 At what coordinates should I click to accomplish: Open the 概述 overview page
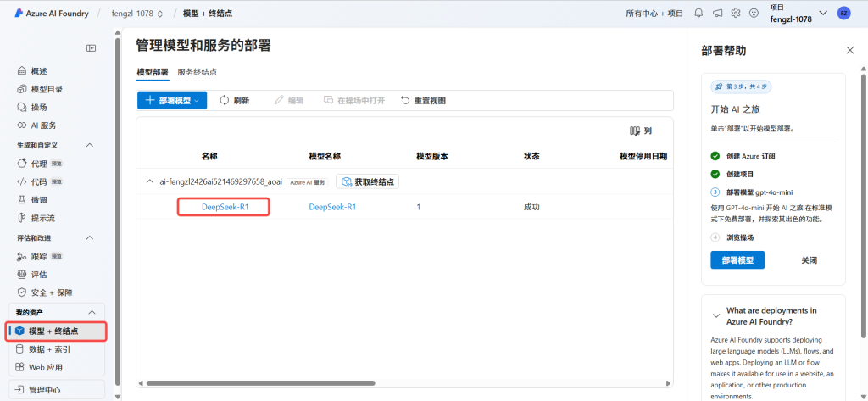pyautogui.click(x=33, y=71)
